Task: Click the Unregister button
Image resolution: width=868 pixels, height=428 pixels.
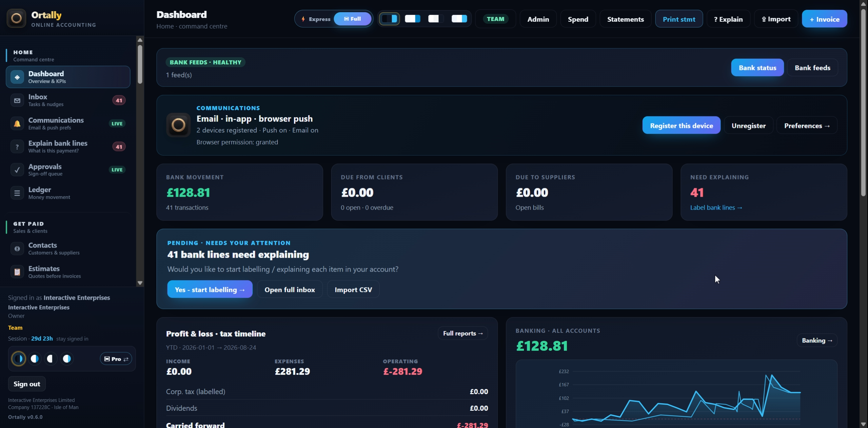Action: (x=748, y=125)
